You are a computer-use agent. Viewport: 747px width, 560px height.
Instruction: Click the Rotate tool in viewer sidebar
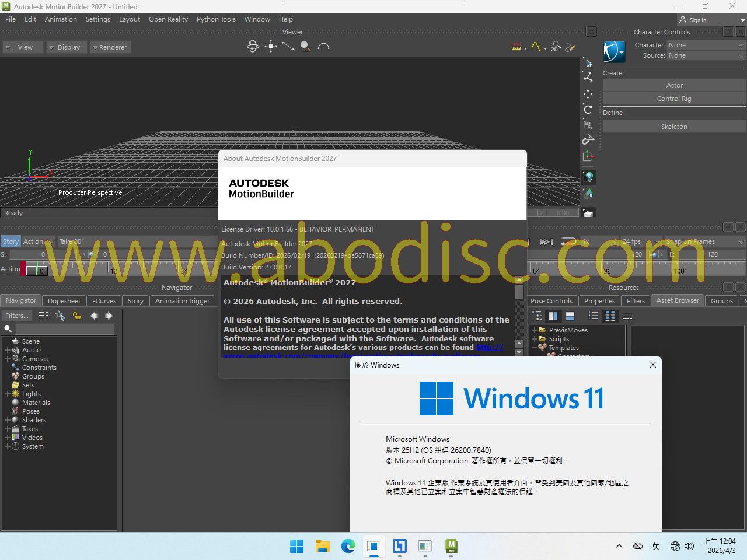588,109
